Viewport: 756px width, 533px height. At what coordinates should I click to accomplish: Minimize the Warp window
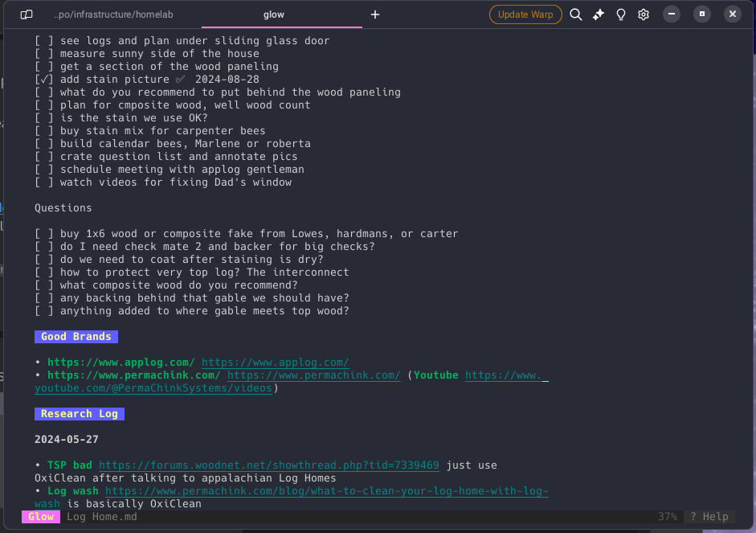(672, 14)
